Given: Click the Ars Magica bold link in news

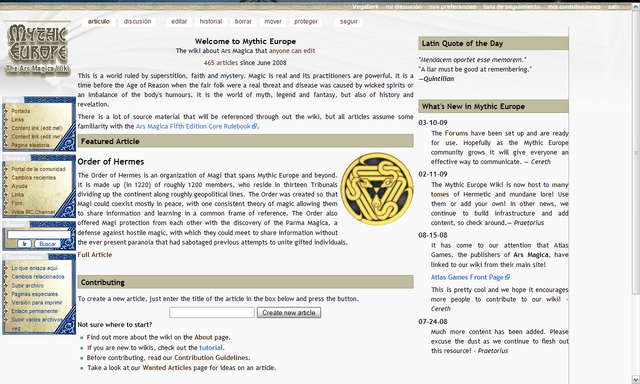Looking at the screenshot, I should (x=531, y=255).
